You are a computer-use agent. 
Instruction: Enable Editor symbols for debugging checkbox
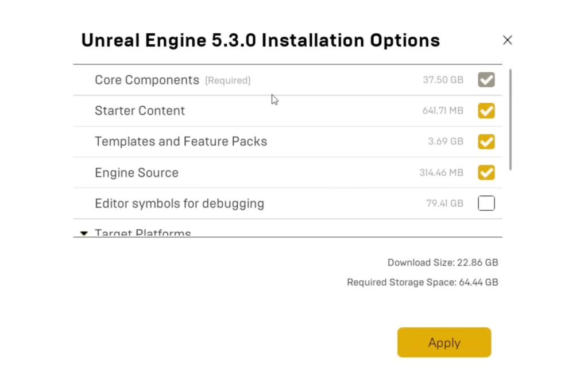coord(486,203)
